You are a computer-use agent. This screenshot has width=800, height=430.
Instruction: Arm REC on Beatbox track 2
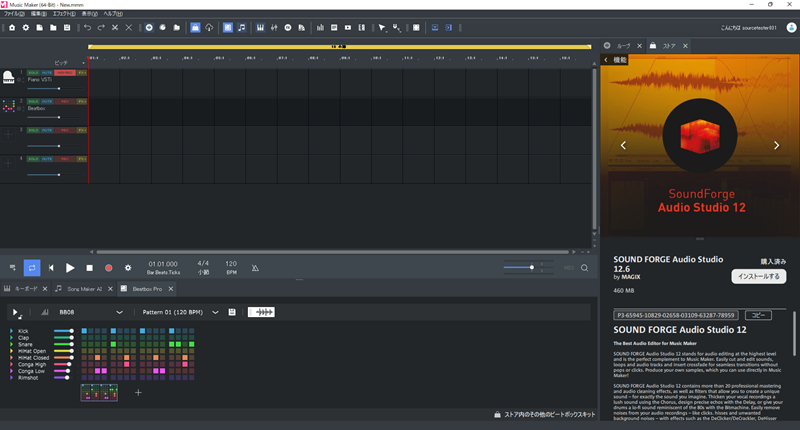(x=65, y=102)
